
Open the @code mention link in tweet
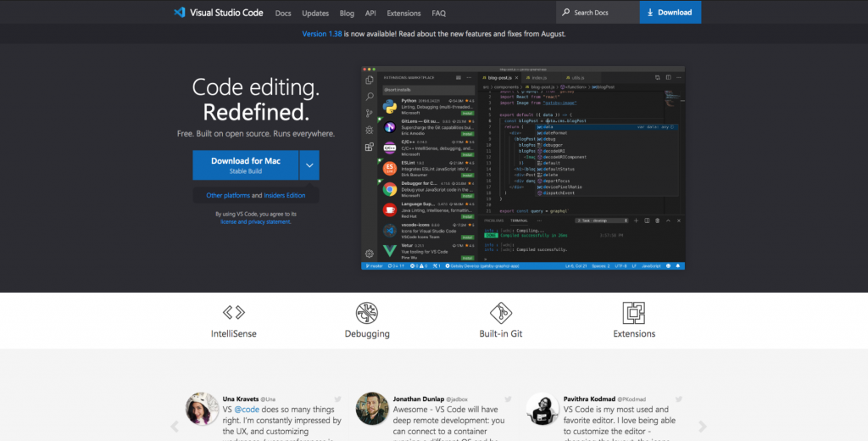(247, 410)
